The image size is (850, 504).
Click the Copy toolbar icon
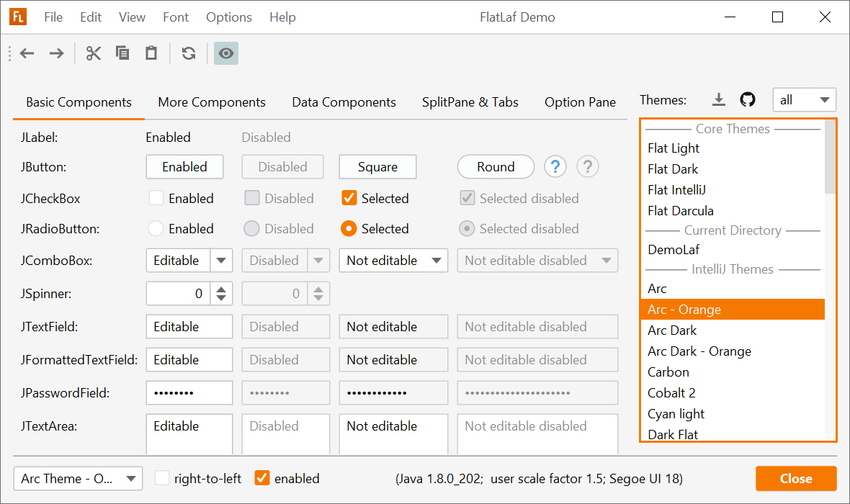tap(122, 53)
